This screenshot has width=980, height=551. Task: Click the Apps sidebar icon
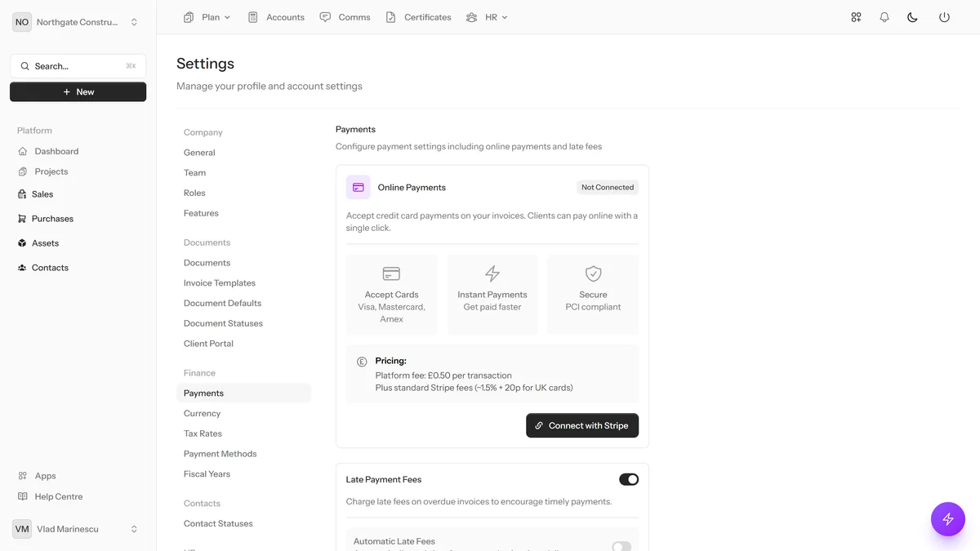pyautogui.click(x=23, y=476)
